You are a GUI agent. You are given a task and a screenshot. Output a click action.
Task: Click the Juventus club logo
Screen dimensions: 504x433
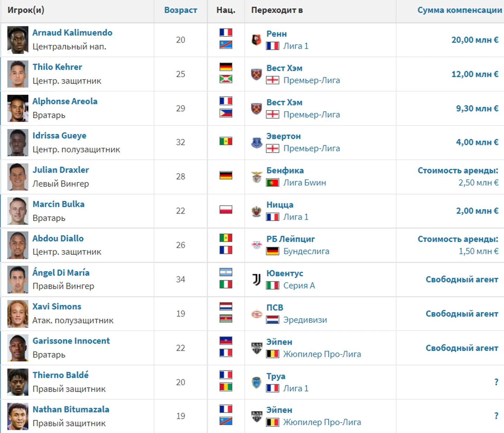pos(256,279)
